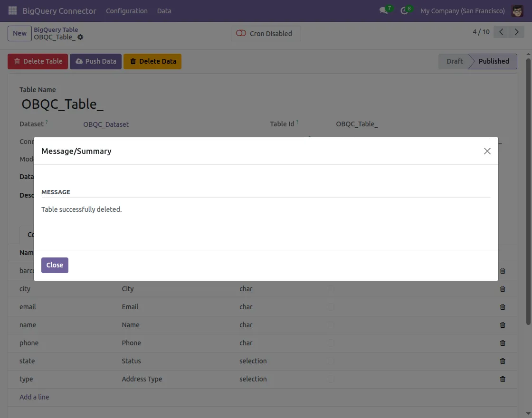Switch company via My Company (San Francisco)
This screenshot has height=418, width=532.
coord(463,11)
